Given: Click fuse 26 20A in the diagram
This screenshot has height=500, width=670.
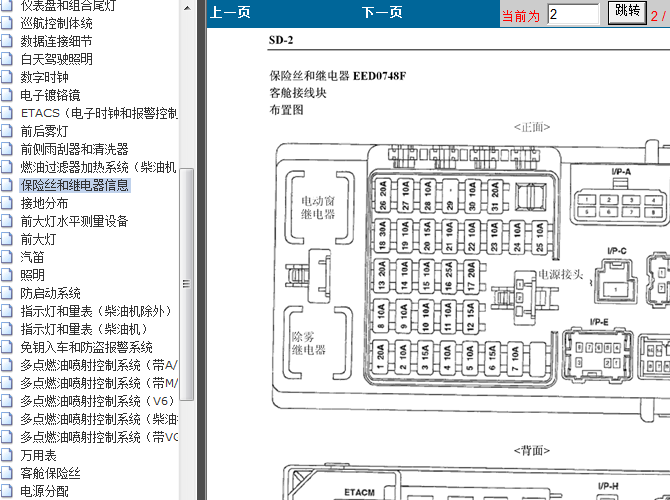Looking at the screenshot, I should (382, 195).
